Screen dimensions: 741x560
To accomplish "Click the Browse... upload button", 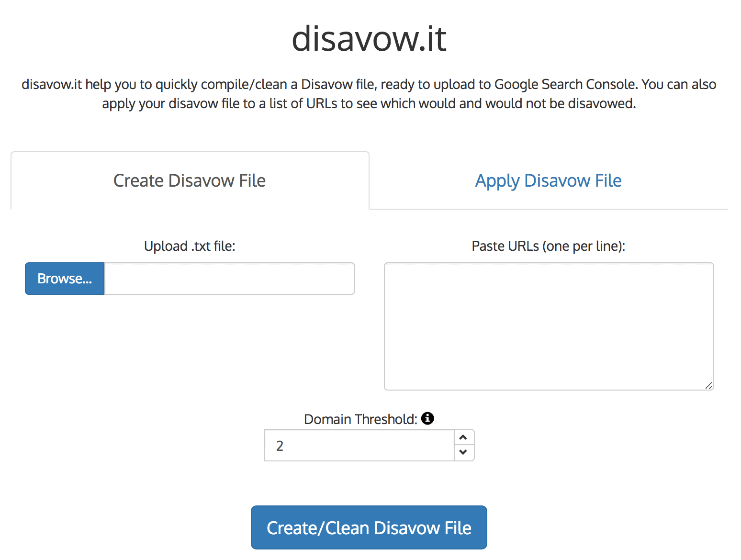I will (x=65, y=279).
